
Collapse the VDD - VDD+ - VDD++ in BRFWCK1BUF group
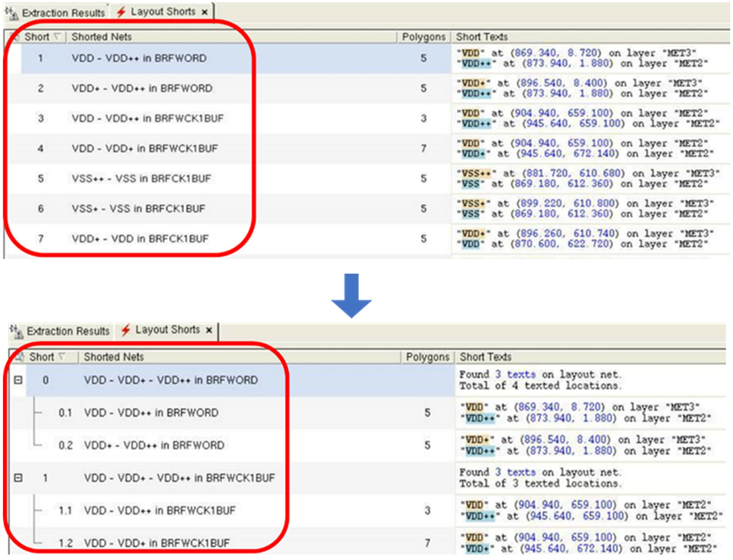18,478
